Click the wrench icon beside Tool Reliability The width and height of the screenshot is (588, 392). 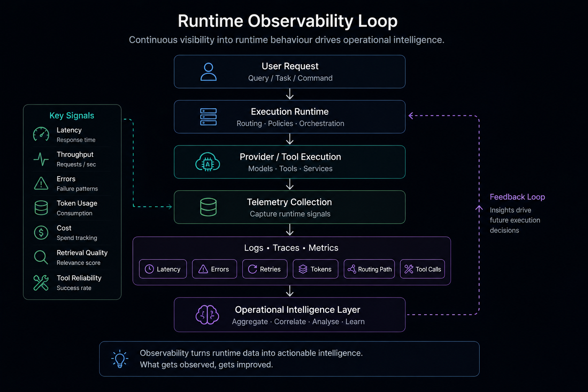click(41, 283)
